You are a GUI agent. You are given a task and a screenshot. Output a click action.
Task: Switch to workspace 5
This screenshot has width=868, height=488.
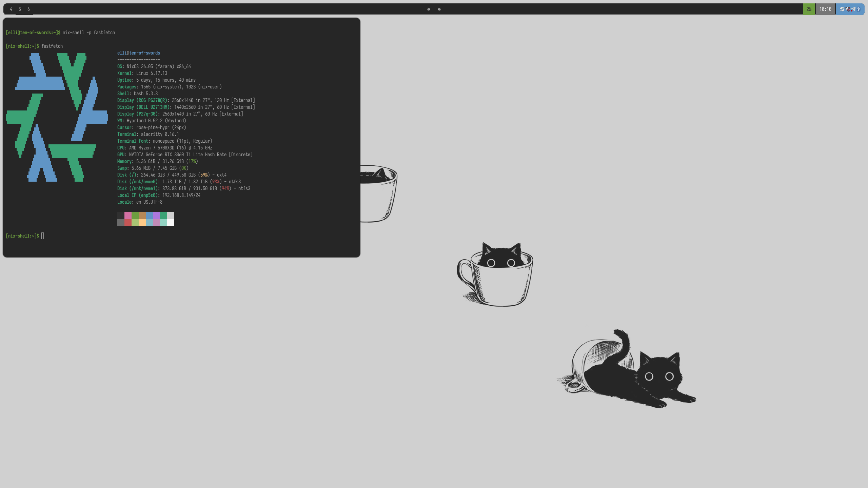point(20,9)
